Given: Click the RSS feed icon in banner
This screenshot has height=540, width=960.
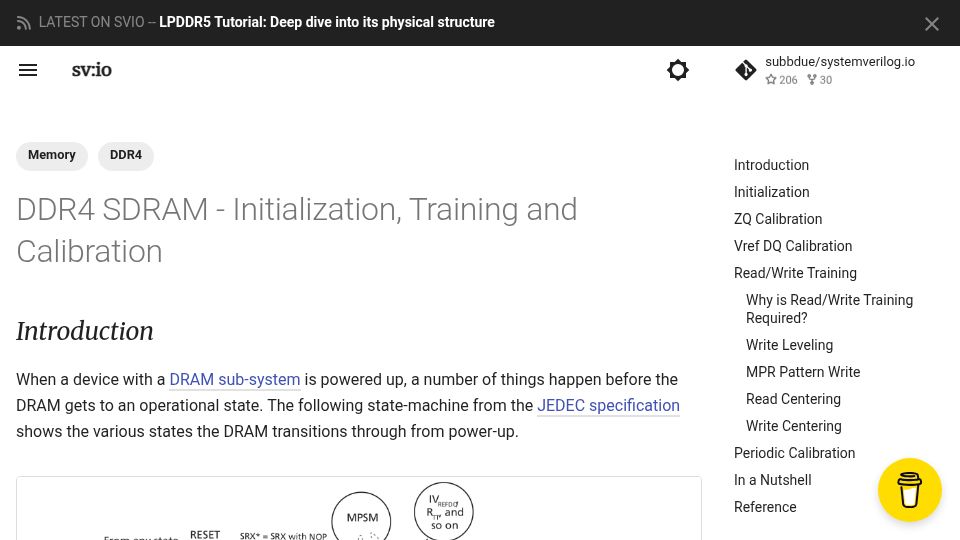Looking at the screenshot, I should (23, 23).
